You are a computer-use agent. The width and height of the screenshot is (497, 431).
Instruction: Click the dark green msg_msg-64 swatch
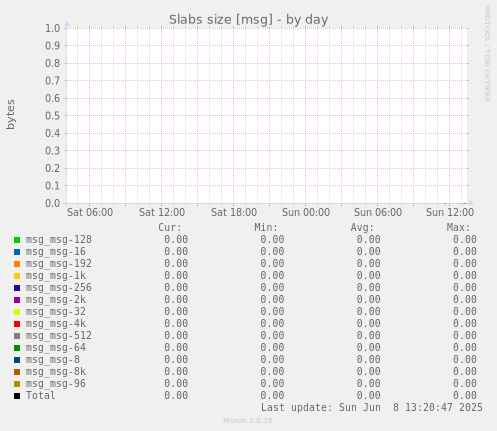point(17,348)
